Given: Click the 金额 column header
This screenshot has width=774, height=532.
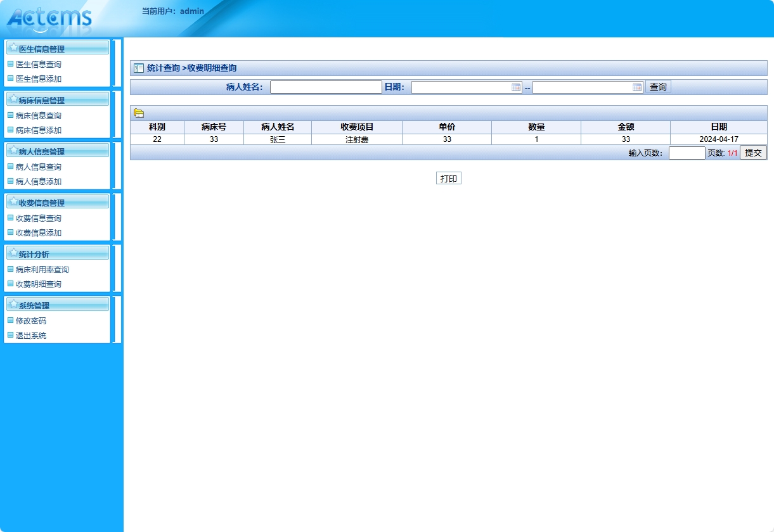Looking at the screenshot, I should coord(626,127).
